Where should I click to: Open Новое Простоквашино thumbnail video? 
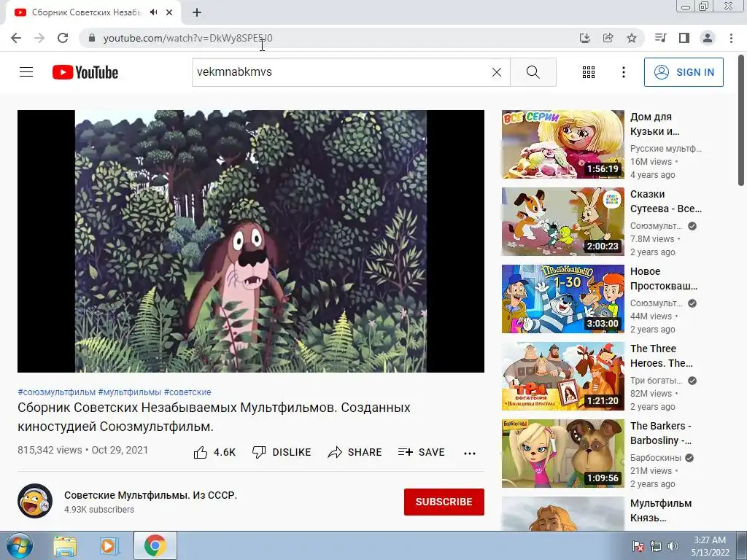tap(562, 299)
